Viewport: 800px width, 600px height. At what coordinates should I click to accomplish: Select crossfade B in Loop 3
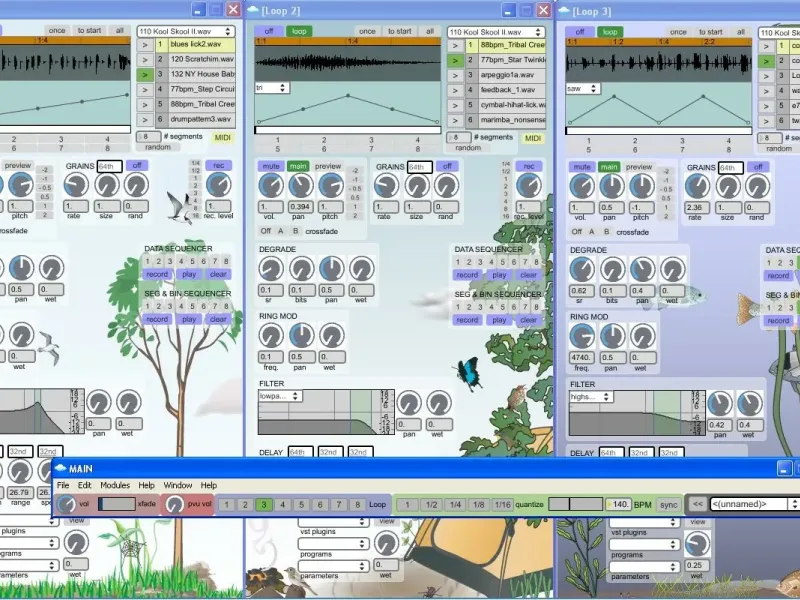tap(607, 232)
